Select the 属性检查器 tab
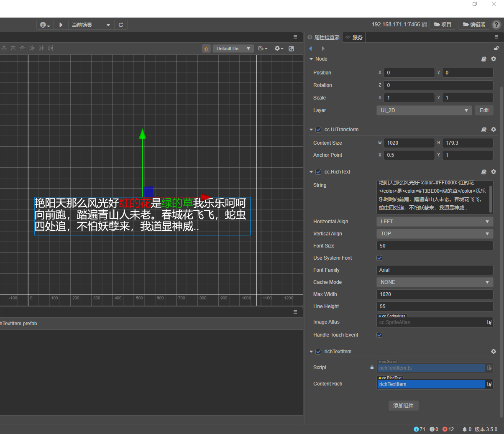The image size is (504, 434). [324, 37]
